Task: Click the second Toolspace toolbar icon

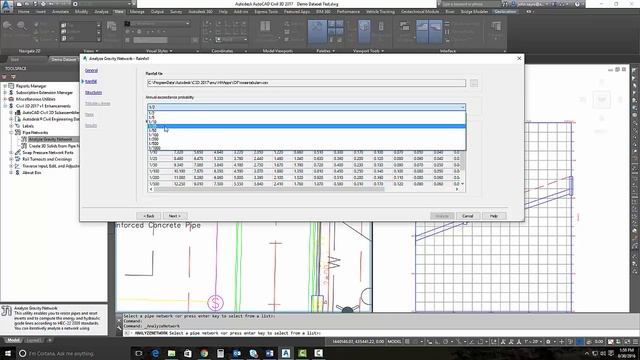Action: (x=13, y=77)
